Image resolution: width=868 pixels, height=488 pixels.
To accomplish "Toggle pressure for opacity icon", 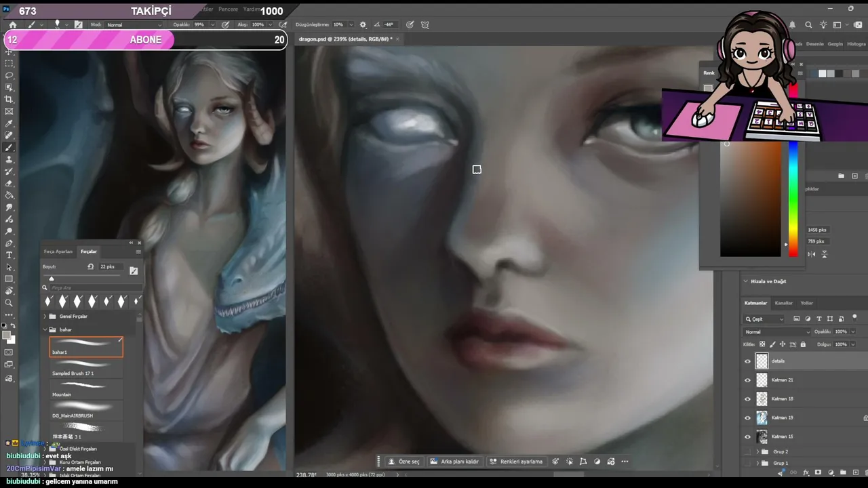I will coord(225,25).
